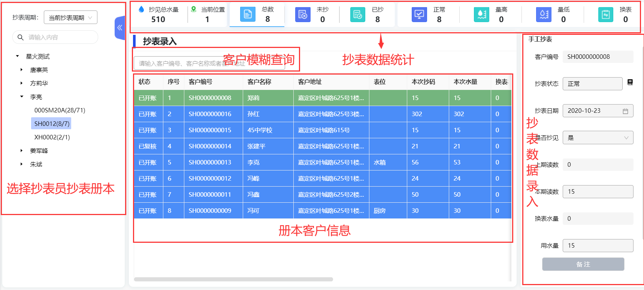Click the 本期读数 input field

(x=598, y=191)
